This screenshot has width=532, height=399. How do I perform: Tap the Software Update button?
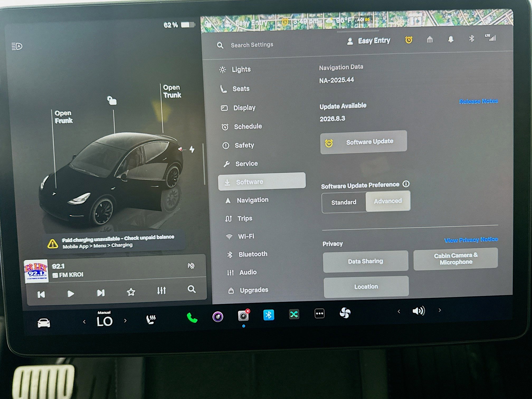[x=363, y=142]
